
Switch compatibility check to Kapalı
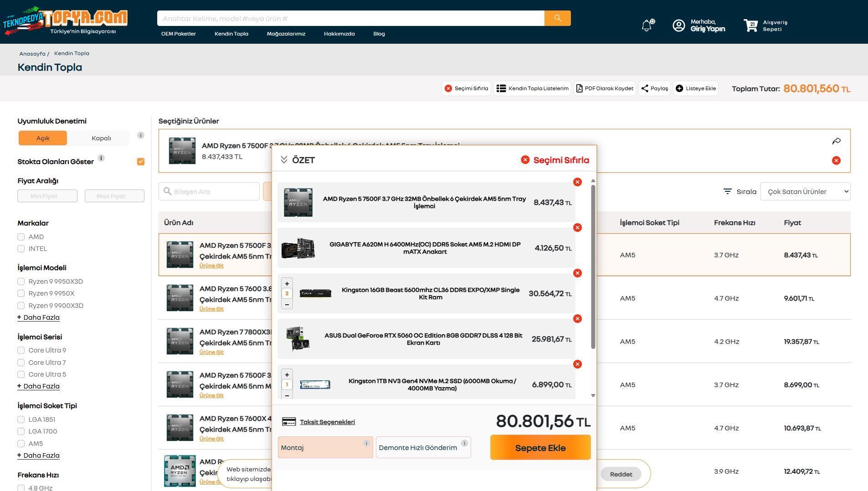(101, 138)
